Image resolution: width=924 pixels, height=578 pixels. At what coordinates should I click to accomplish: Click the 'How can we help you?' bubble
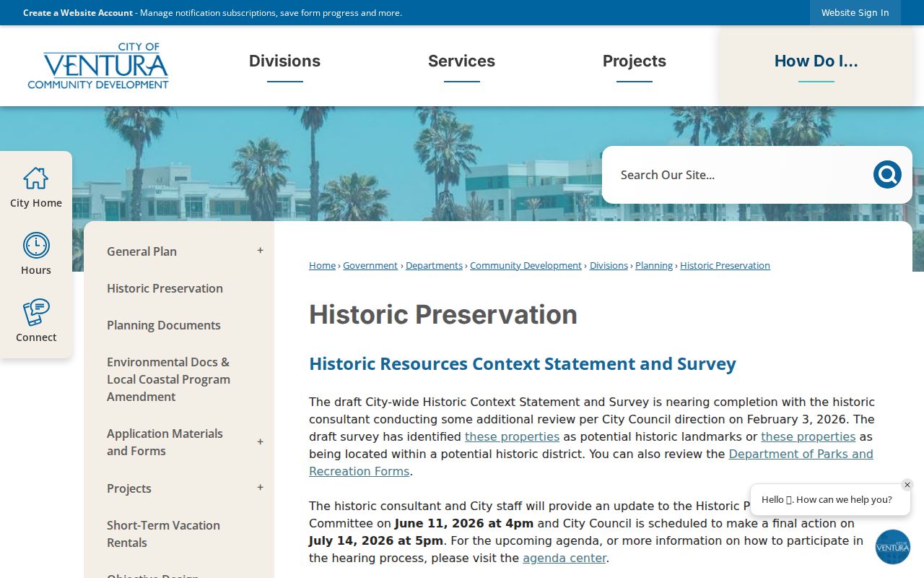pyautogui.click(x=830, y=499)
